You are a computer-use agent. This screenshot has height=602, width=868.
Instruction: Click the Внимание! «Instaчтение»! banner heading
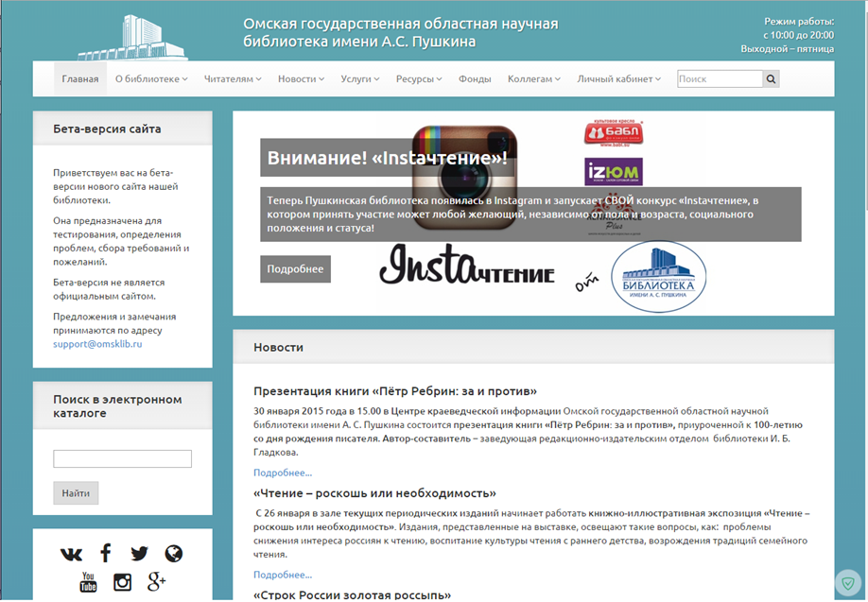point(387,158)
